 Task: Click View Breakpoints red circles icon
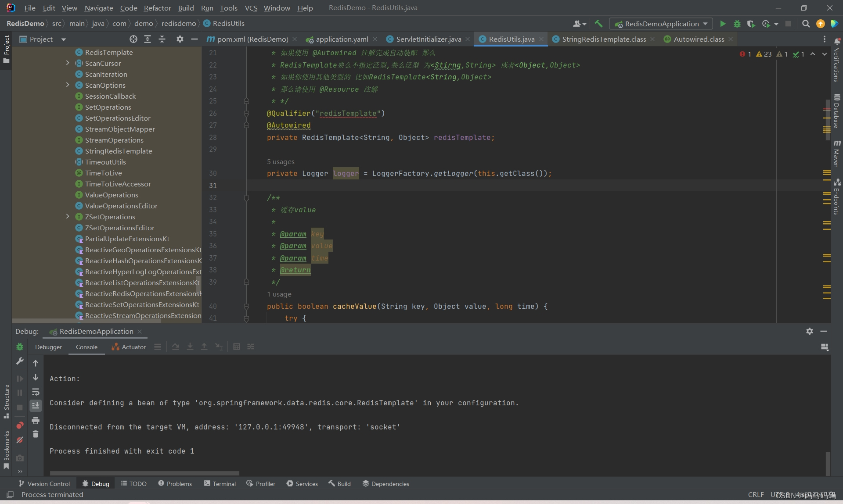tap(20, 425)
